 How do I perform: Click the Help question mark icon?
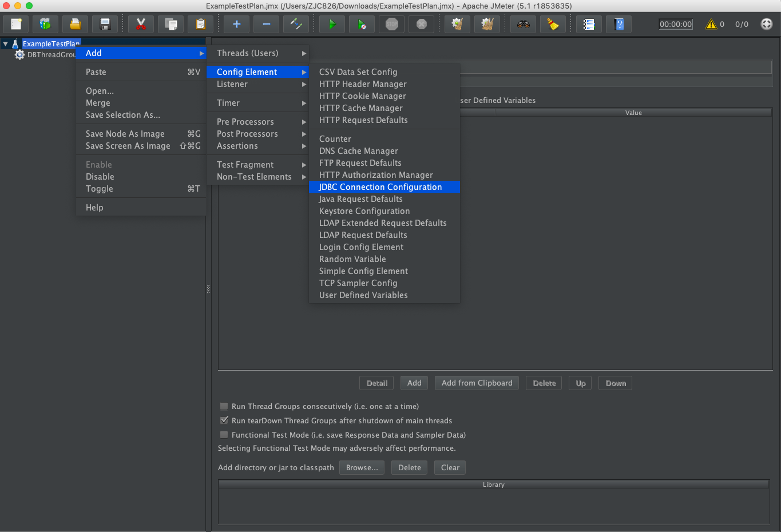[619, 24]
